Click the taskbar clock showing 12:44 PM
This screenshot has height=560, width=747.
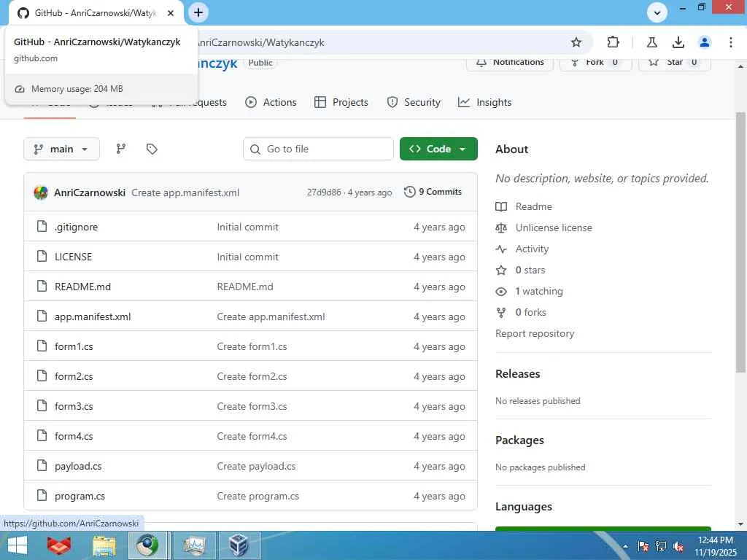(715, 545)
